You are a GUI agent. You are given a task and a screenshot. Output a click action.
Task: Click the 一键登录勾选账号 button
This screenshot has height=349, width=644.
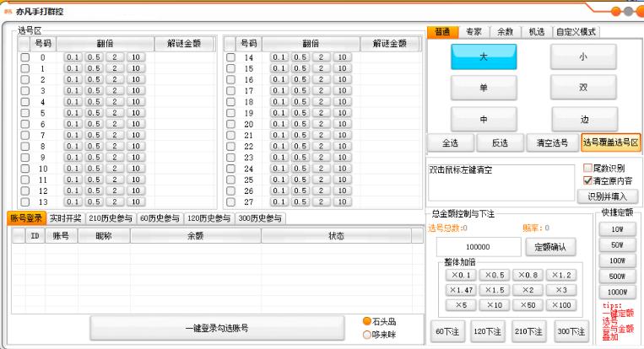coord(217,328)
